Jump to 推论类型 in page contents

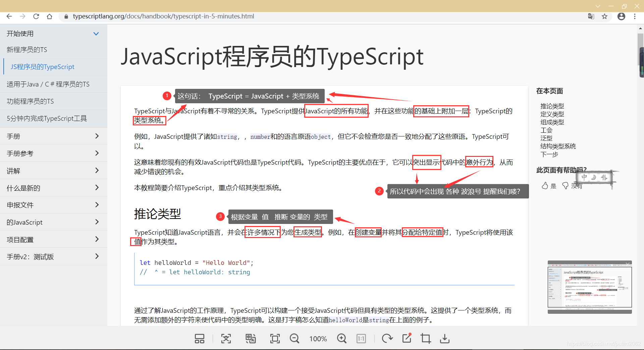552,106
